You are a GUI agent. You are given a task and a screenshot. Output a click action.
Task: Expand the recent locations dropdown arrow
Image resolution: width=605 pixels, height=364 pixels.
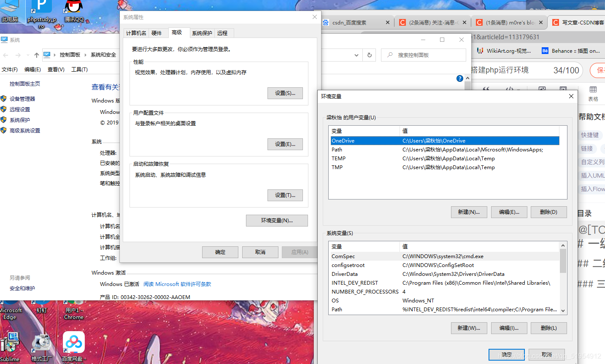click(28, 55)
